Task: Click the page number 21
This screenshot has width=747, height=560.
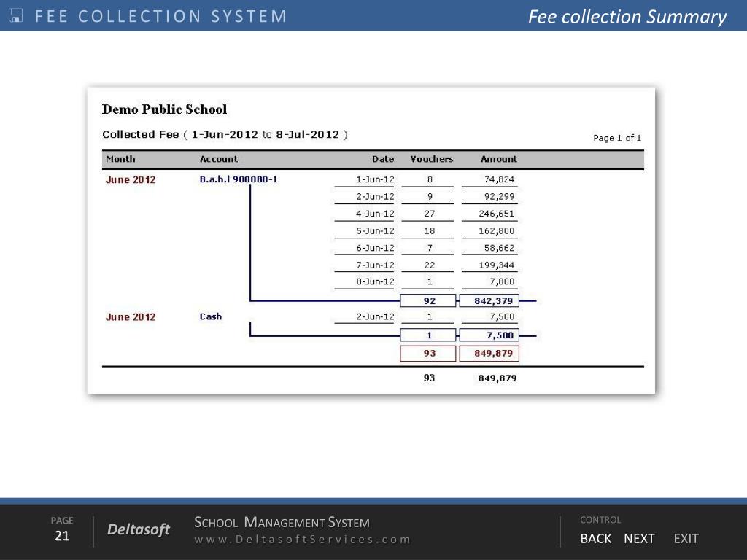Action: [62, 536]
